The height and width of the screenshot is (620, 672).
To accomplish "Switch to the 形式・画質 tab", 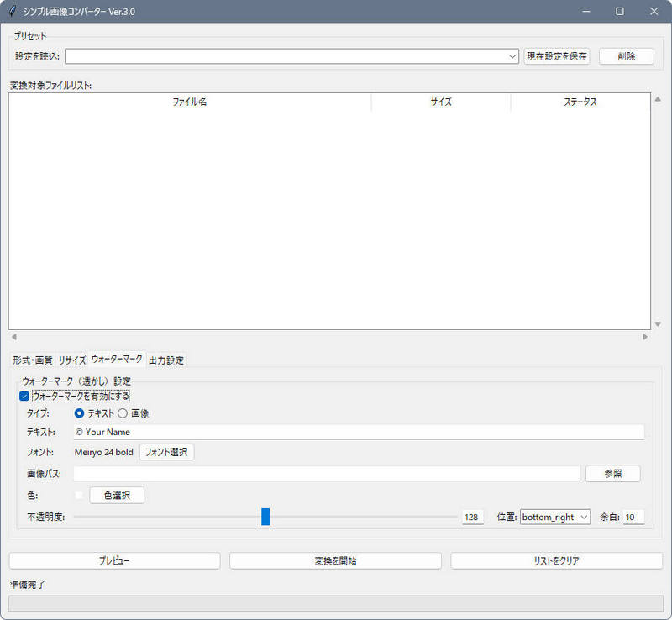I will coord(32,360).
